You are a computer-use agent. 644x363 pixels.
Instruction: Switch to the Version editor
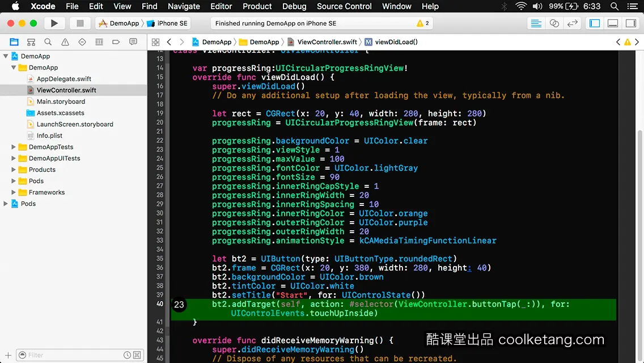point(572,23)
